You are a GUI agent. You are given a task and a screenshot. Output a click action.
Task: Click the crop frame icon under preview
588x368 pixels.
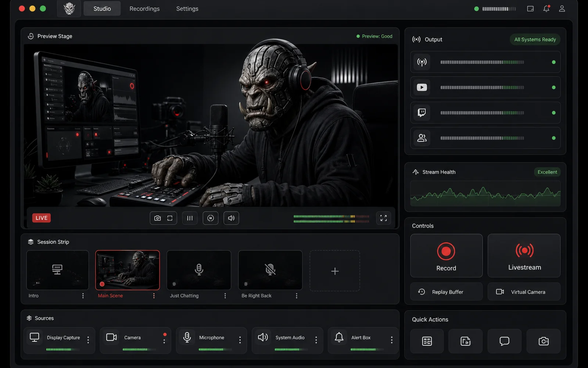tap(170, 218)
